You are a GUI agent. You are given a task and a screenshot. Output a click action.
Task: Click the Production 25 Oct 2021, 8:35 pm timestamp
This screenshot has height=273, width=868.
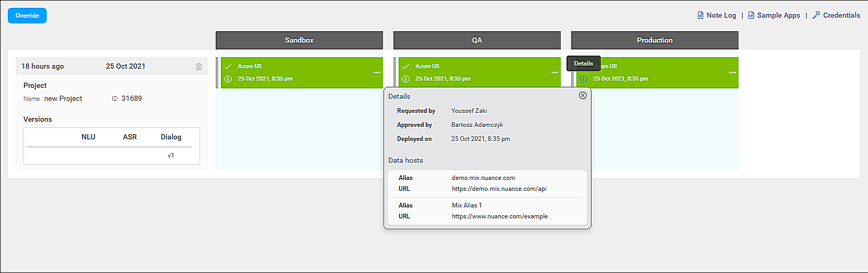click(621, 79)
